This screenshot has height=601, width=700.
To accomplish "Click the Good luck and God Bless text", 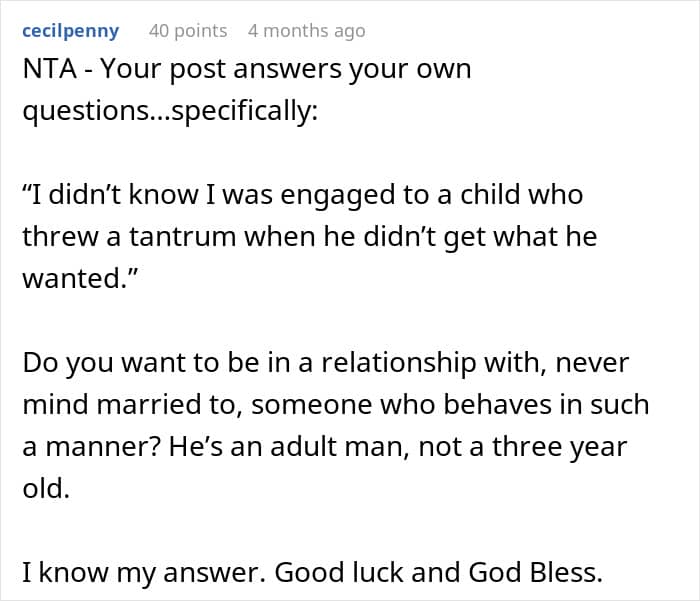I will click(x=438, y=572).
